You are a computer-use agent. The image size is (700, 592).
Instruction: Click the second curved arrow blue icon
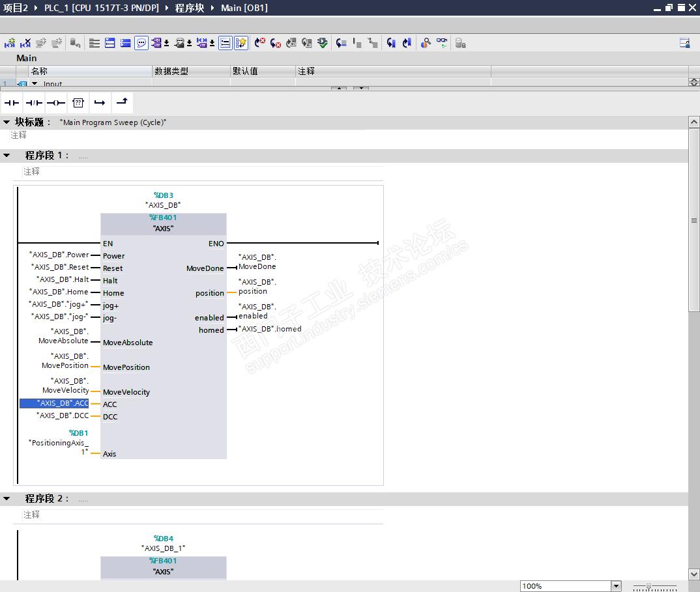[407, 43]
